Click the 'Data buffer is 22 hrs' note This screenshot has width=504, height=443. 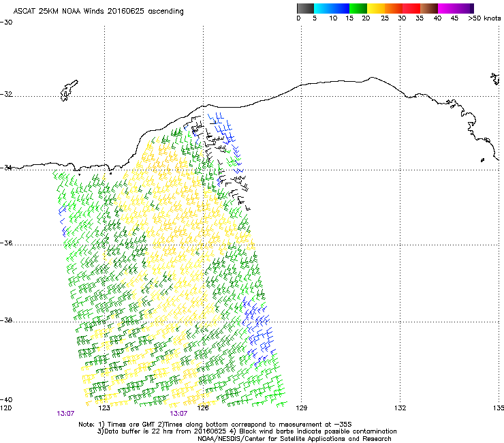[247, 431]
